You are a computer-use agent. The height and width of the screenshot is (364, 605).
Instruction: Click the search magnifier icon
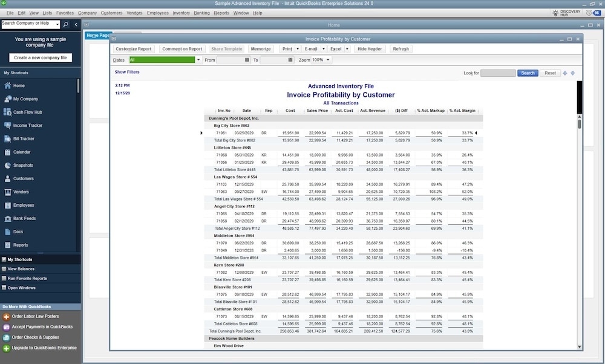[66, 25]
